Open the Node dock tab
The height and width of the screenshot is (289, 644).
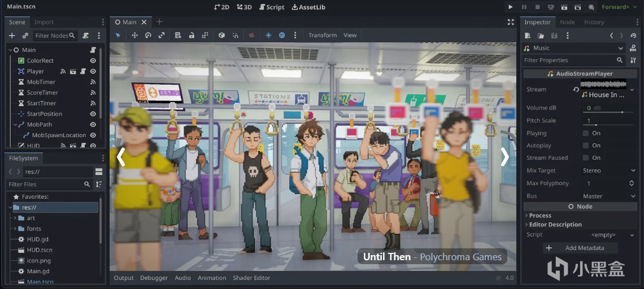click(567, 22)
